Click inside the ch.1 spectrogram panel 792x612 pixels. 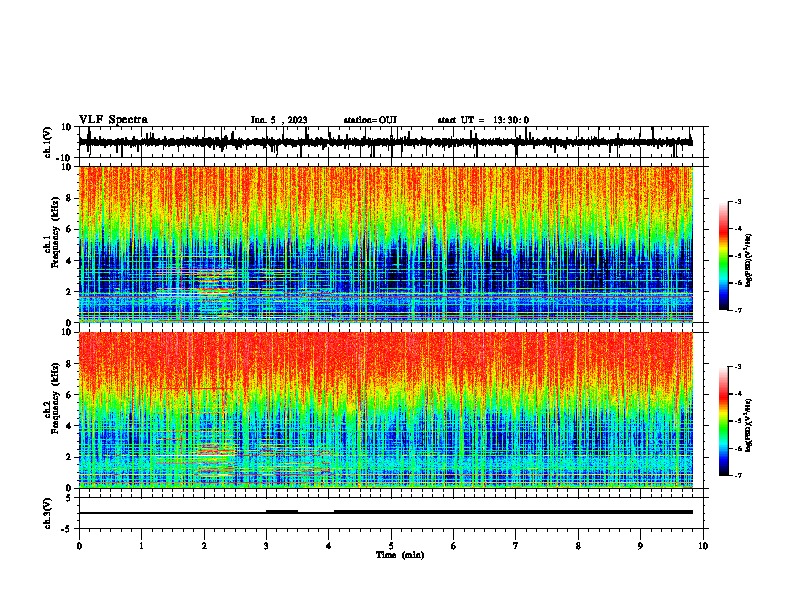tap(386, 244)
